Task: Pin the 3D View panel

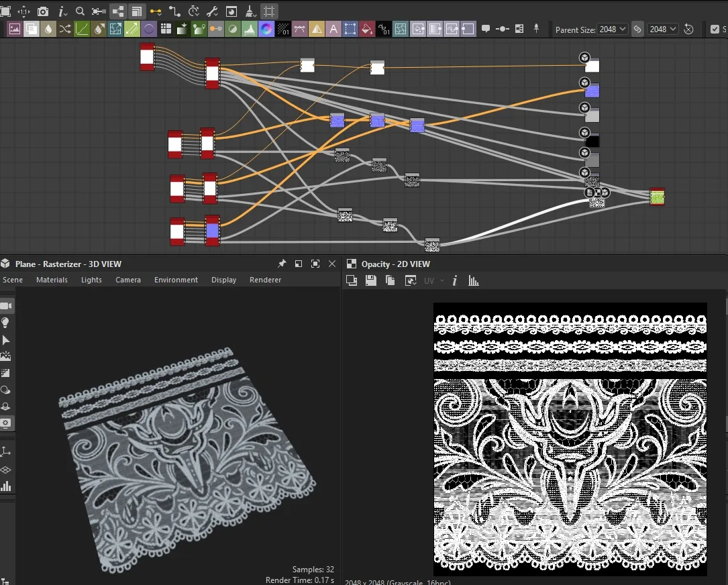Action: [282, 264]
